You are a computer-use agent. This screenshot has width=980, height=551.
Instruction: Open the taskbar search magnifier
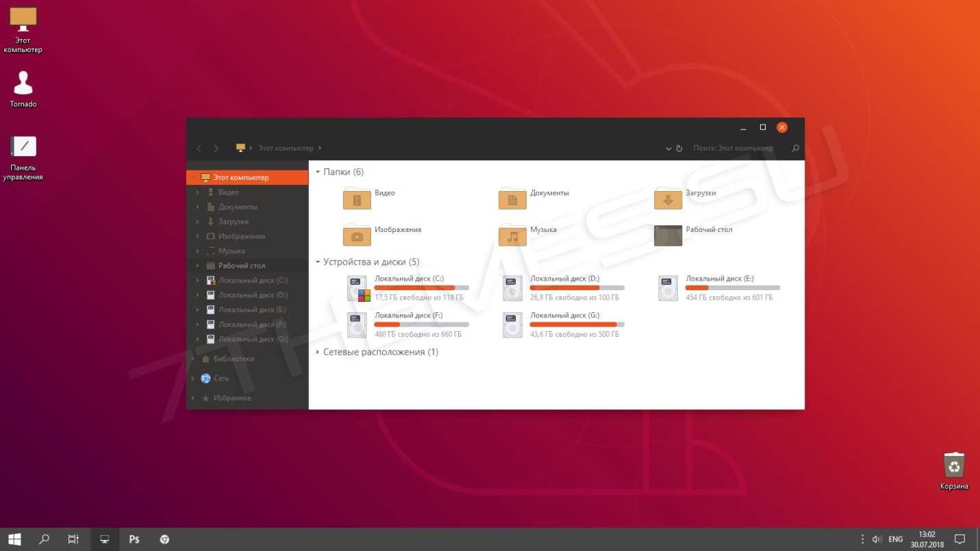[x=45, y=539]
